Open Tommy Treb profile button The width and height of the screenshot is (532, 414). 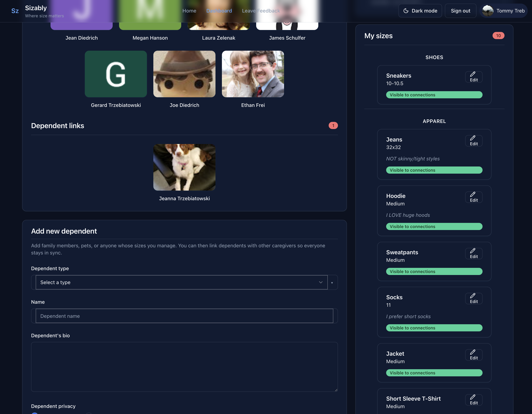coord(503,11)
